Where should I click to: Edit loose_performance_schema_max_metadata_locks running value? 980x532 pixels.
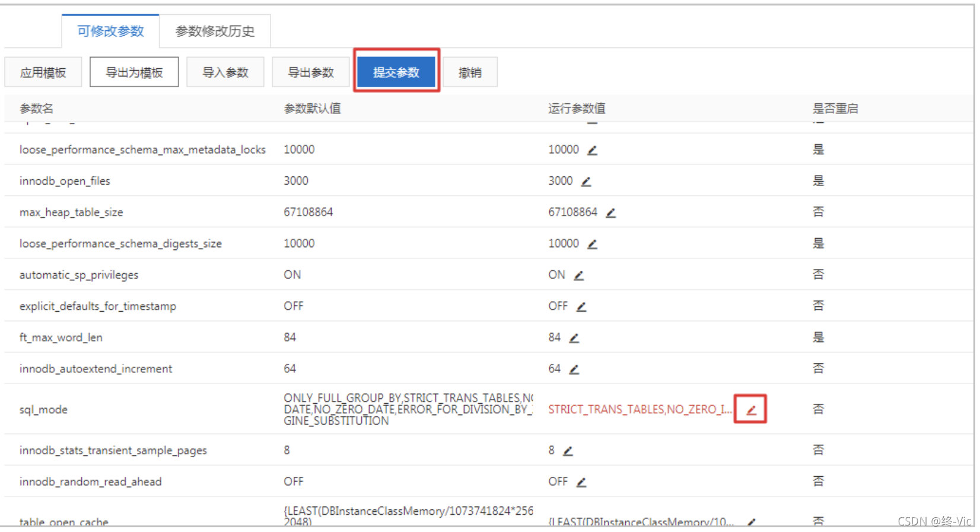click(x=592, y=151)
